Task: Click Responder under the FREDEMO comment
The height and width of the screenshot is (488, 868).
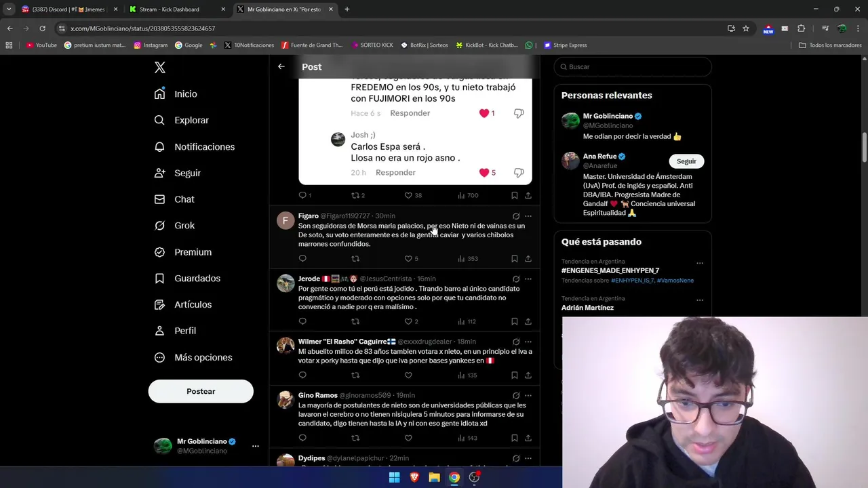Action: pyautogui.click(x=410, y=113)
